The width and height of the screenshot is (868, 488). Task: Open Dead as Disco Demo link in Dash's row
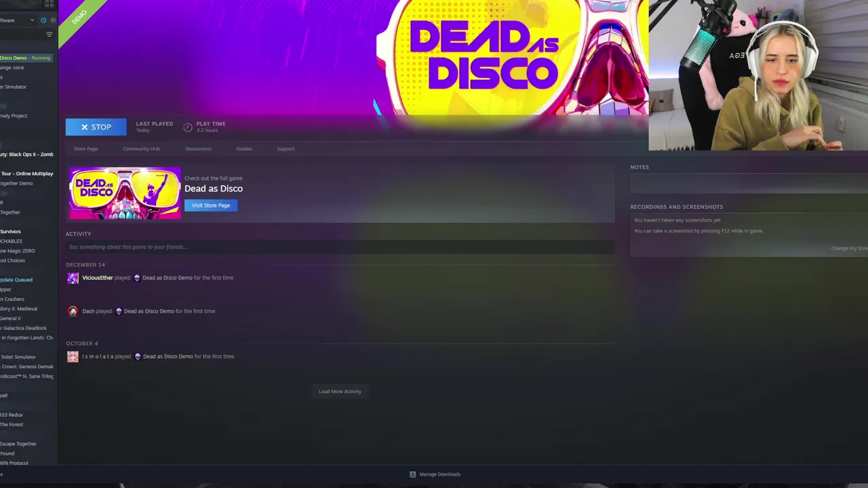[149, 311]
